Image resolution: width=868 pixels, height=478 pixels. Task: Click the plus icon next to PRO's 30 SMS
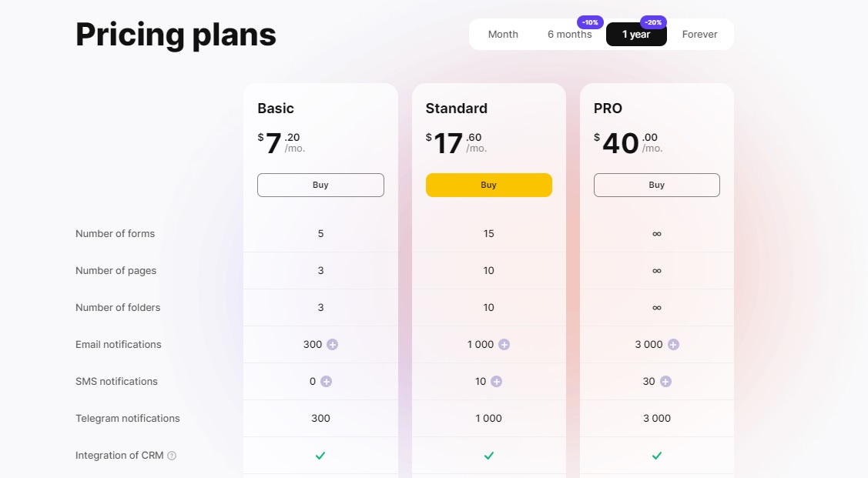(x=665, y=381)
